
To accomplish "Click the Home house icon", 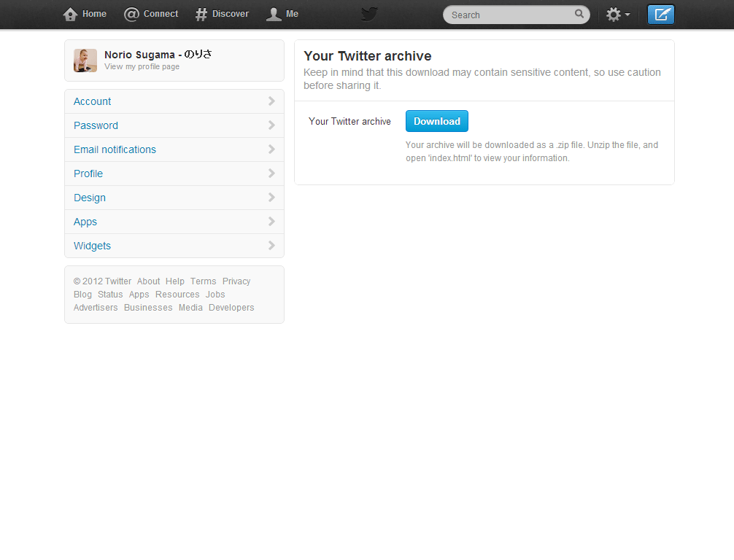I will 70,15.
